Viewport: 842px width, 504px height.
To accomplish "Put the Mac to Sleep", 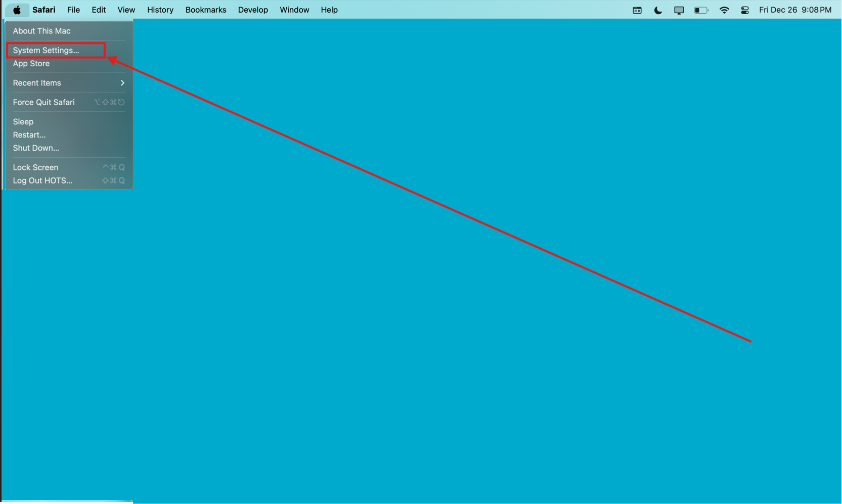I will (x=23, y=122).
